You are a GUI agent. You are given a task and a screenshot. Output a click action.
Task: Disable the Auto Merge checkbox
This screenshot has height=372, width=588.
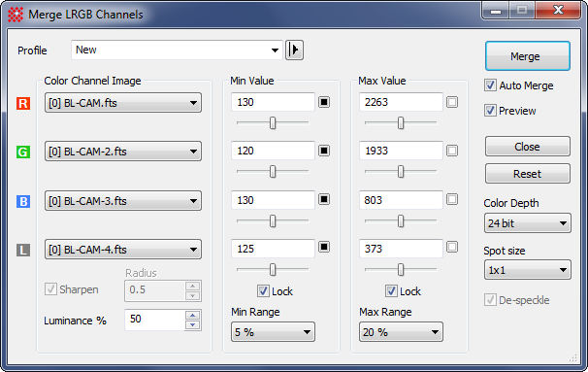490,85
